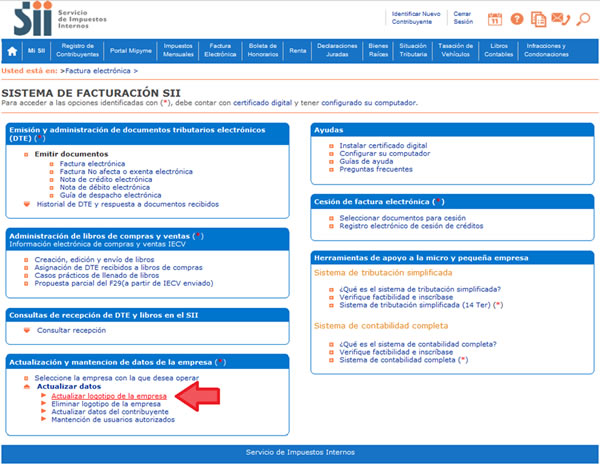Click Eliminar logotipo de la empresa
Viewport: 600px width, 465px height.
106,404
